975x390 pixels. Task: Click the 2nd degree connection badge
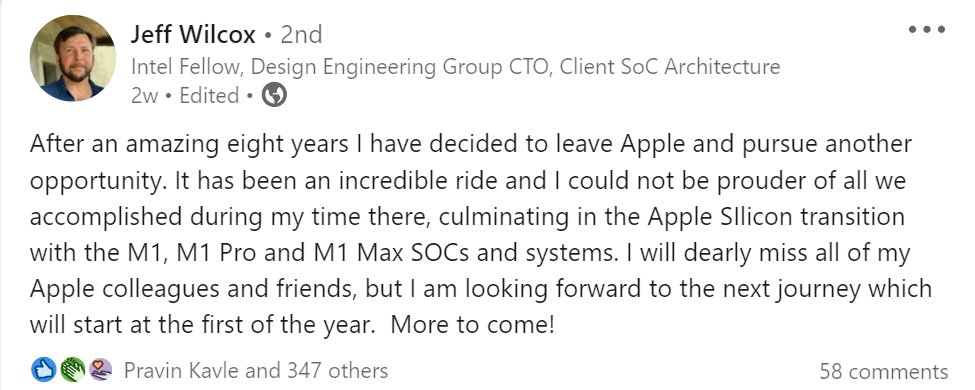pyautogui.click(x=302, y=35)
